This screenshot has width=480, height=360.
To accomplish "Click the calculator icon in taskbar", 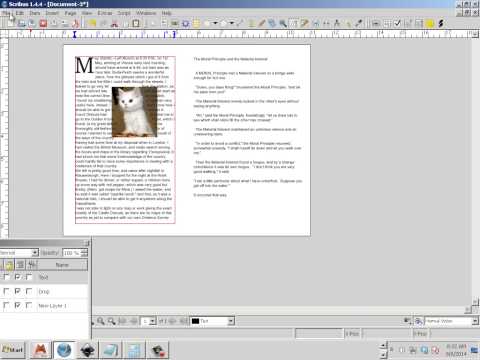I will point(134,350).
